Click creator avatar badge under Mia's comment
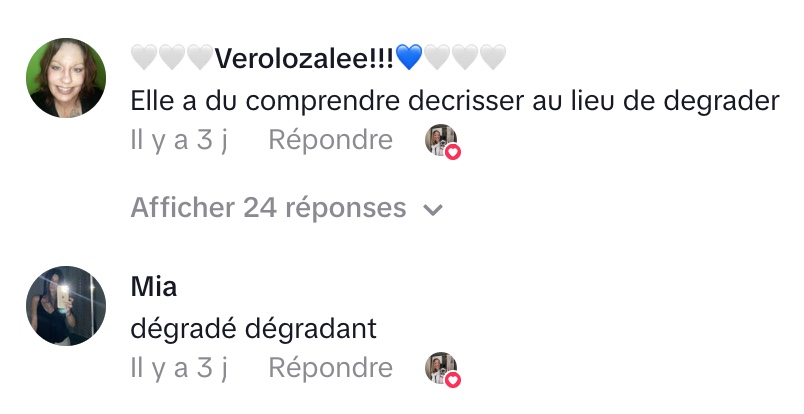This screenshot has width=804, height=414. pos(439,367)
